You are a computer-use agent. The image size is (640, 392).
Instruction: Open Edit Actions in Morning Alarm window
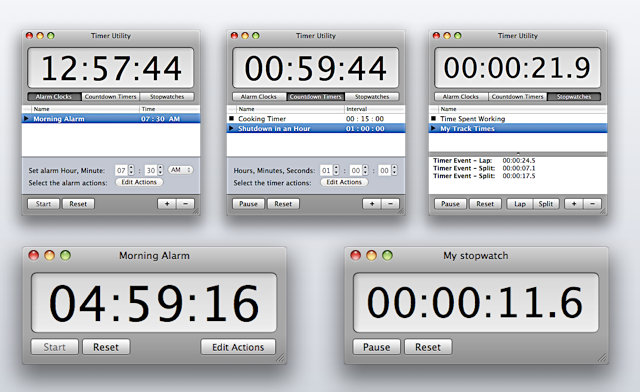(x=238, y=347)
